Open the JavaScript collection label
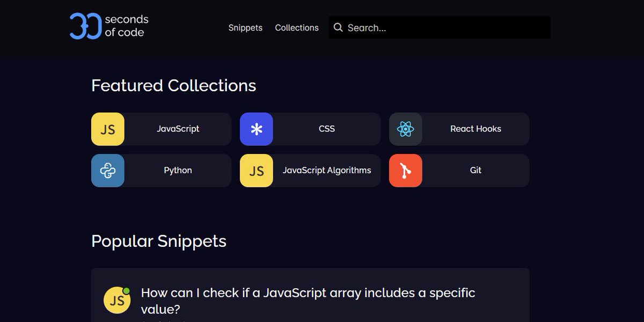The image size is (644, 322). [178, 129]
